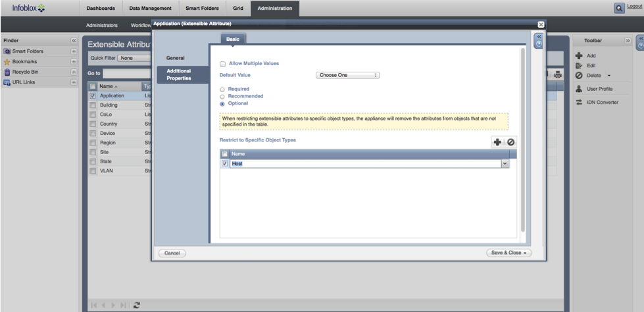Viewport: 644px width, 312px height.
Task: Expand Bookmarks with its plus icon
Action: (74, 62)
